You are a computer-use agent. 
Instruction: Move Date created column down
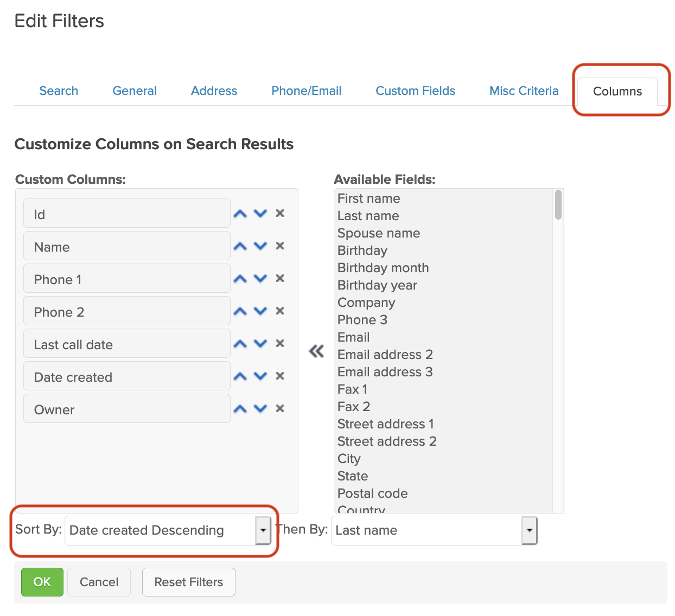260,376
